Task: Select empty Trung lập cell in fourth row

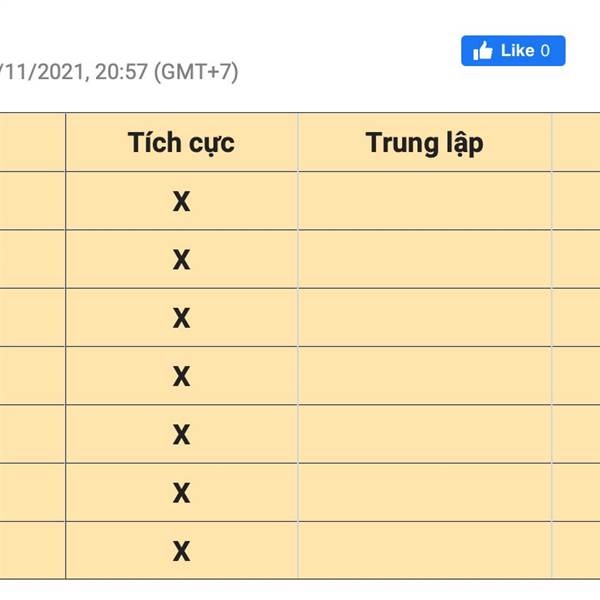Action: click(x=425, y=376)
